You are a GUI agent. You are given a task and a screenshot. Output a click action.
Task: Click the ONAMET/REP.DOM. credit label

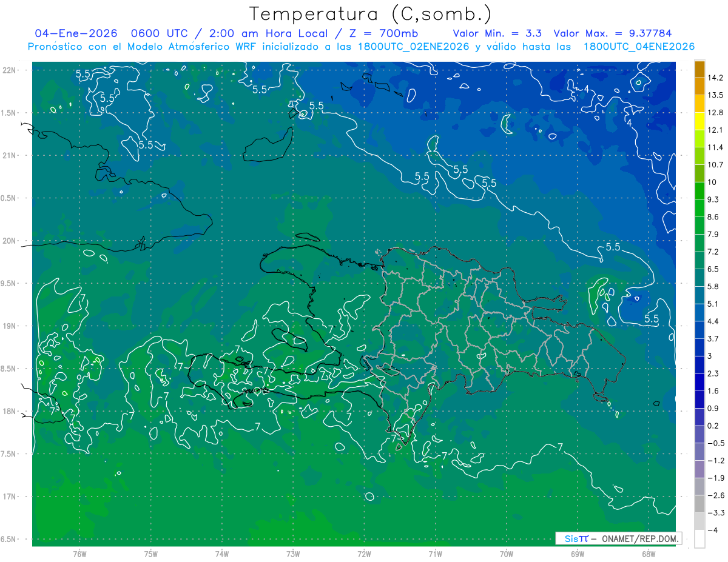click(639, 538)
